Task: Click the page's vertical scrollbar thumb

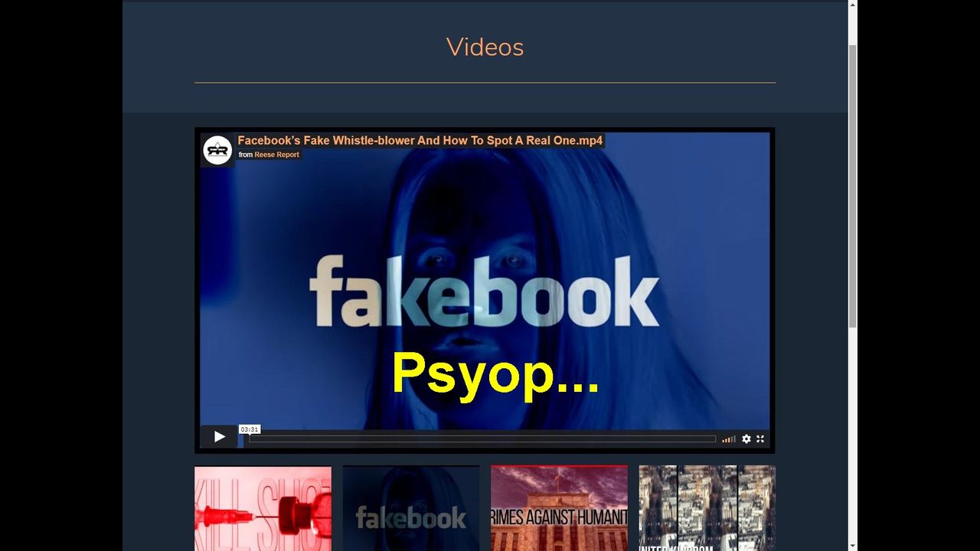Action: [852, 184]
